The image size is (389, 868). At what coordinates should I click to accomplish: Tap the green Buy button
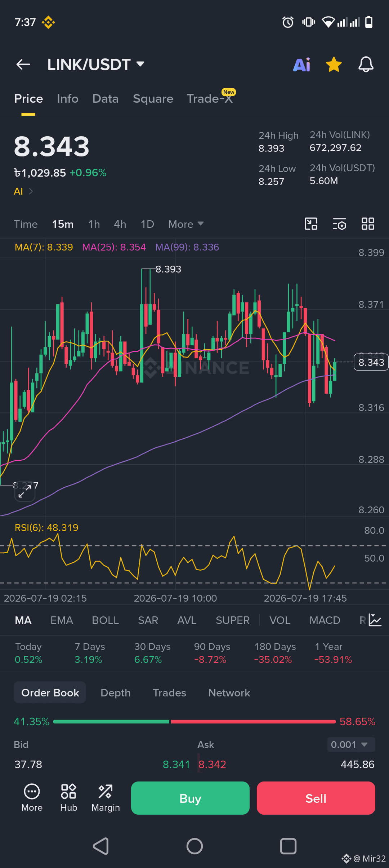click(x=190, y=798)
